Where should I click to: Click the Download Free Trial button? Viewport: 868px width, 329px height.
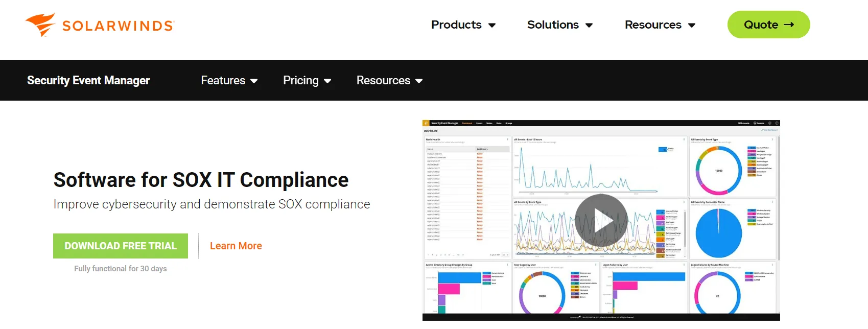click(121, 246)
